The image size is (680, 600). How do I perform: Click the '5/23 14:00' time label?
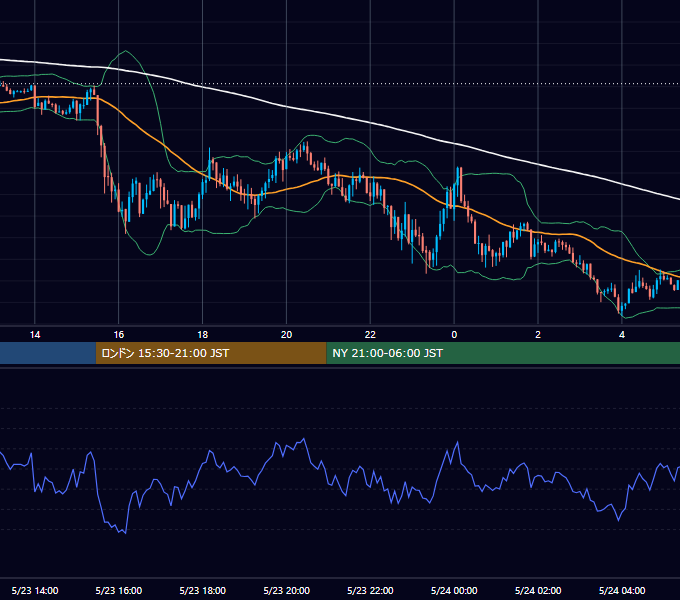[35, 590]
